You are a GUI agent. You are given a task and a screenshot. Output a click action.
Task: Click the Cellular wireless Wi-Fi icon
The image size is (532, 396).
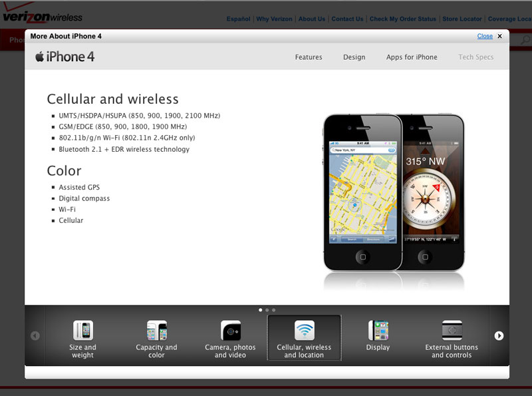pos(305,329)
